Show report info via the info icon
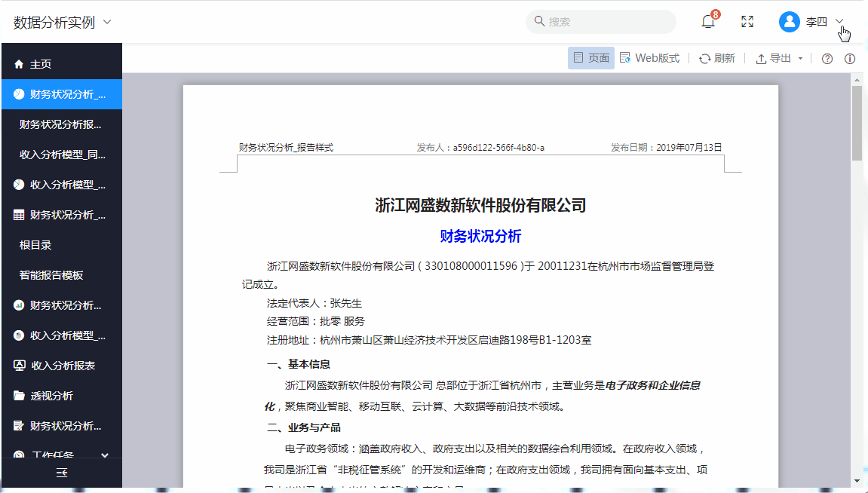868x493 pixels. click(x=850, y=59)
